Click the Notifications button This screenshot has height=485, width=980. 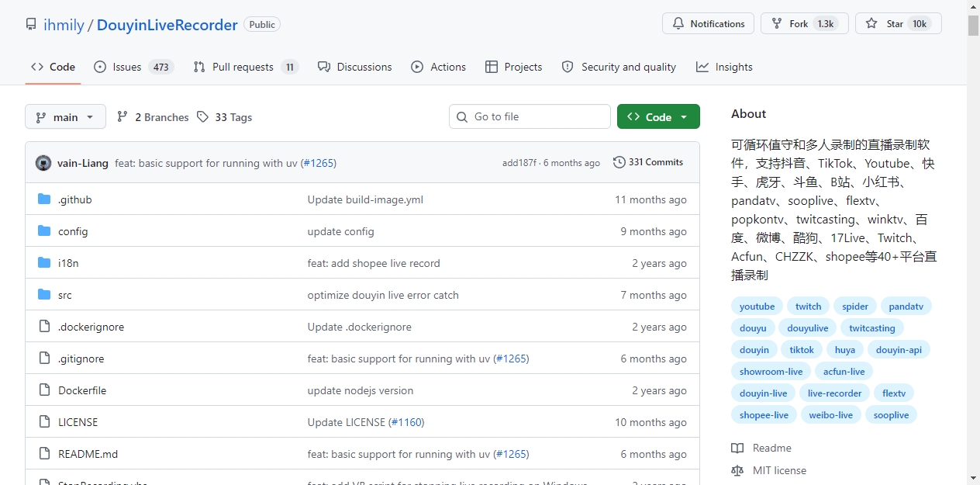click(x=709, y=23)
